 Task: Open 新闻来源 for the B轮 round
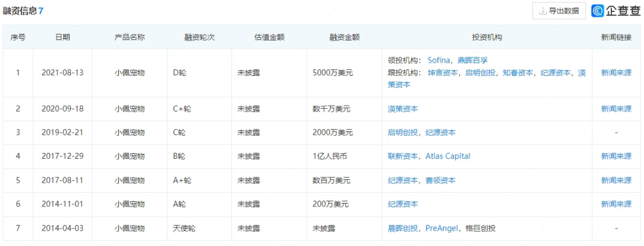tap(616, 156)
